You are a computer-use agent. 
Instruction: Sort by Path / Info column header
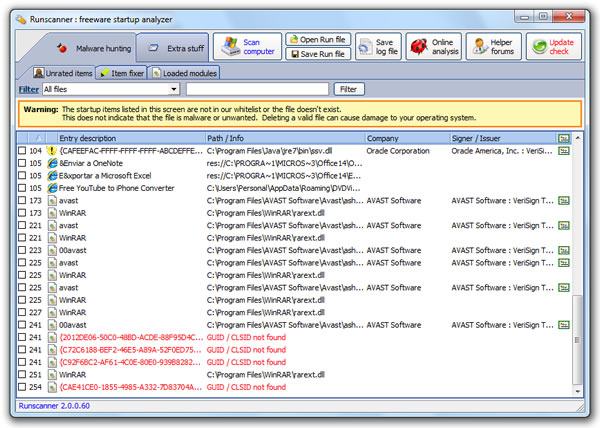pos(285,138)
